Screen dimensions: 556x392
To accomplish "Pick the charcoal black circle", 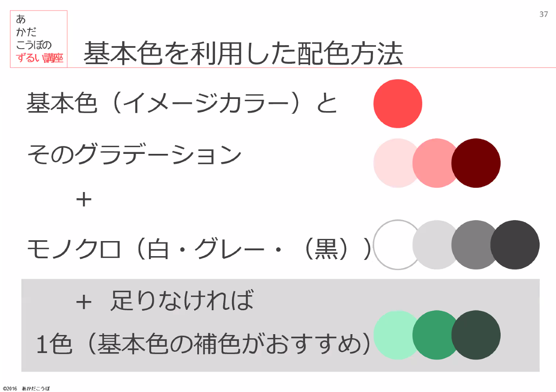I will point(515,245).
